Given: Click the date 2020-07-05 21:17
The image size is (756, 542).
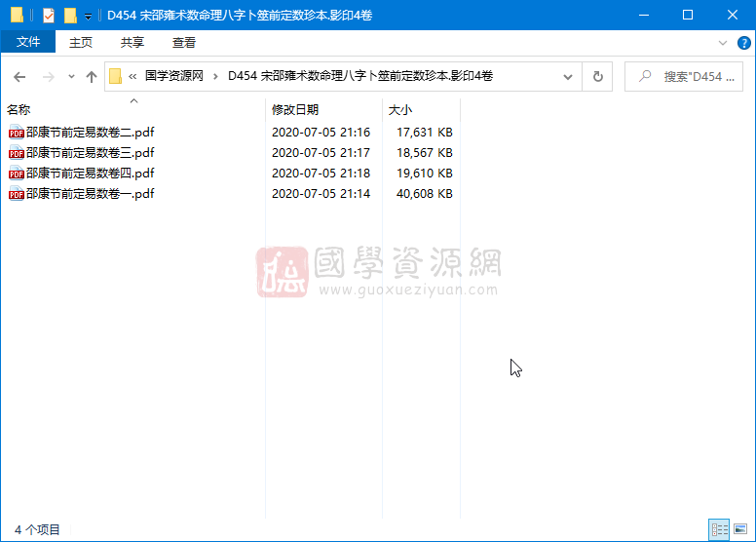Looking at the screenshot, I should point(321,152).
